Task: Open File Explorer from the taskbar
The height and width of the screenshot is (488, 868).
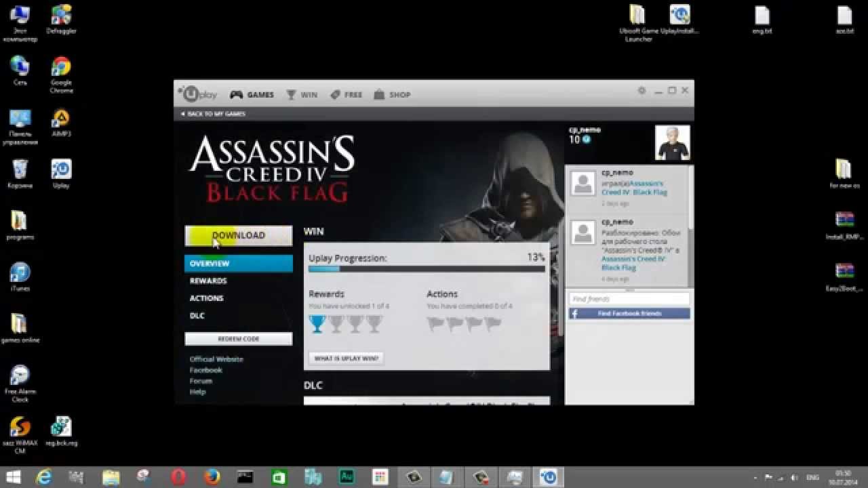Action: [x=111, y=477]
